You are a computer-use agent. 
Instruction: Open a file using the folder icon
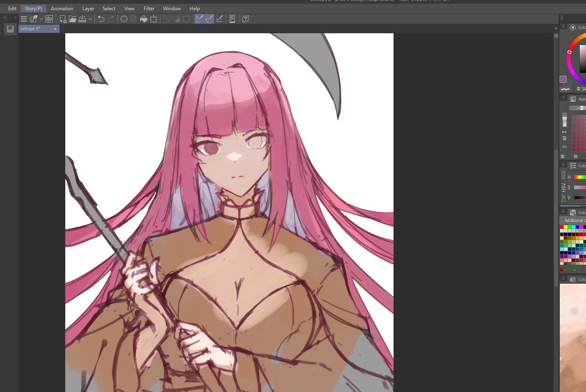73,19
